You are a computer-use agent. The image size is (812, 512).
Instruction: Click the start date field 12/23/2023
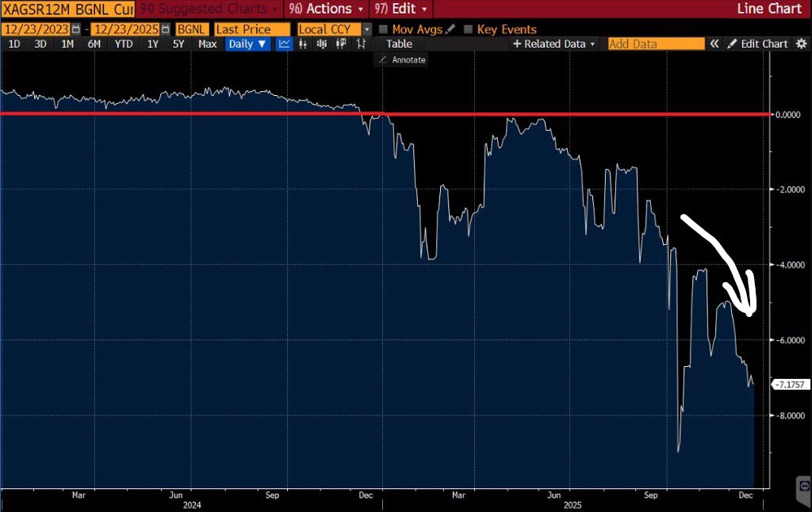[36, 29]
